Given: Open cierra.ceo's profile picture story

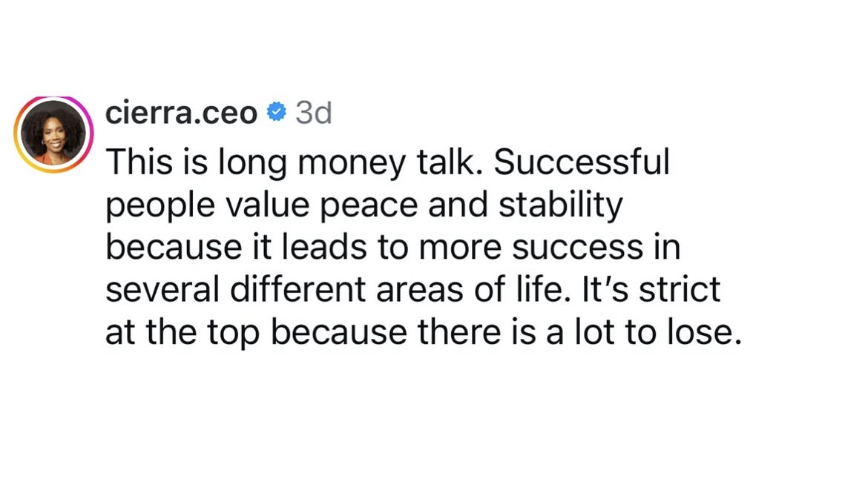Looking at the screenshot, I should [x=53, y=134].
